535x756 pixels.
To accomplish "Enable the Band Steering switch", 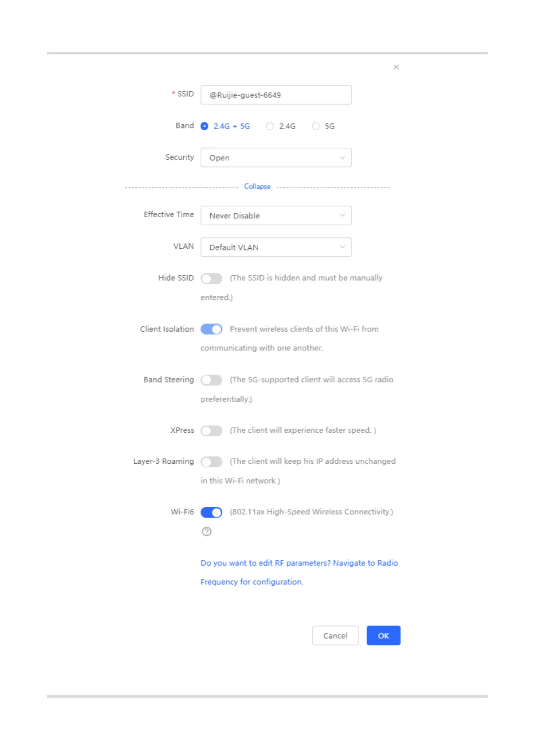I will (212, 380).
